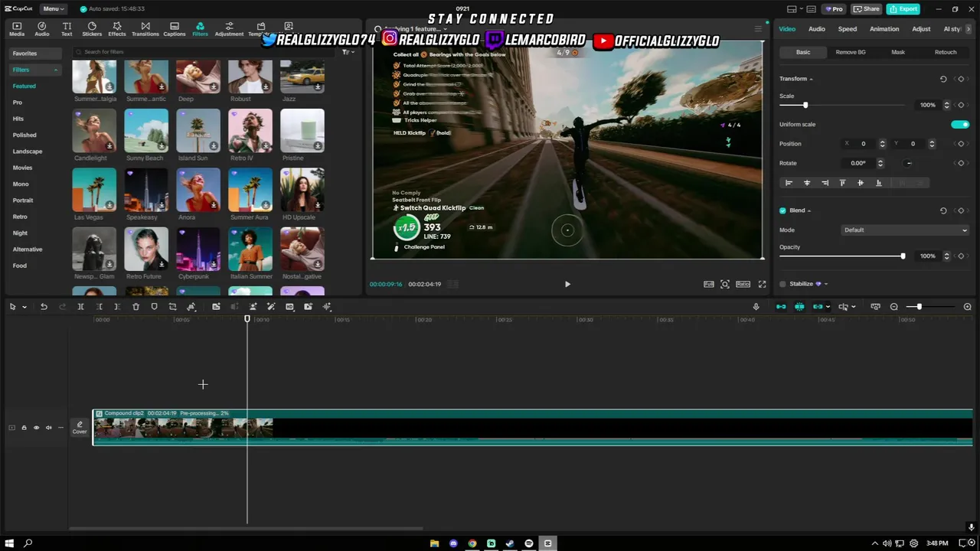
Task: Hide the track with the eye icon
Action: [36, 428]
